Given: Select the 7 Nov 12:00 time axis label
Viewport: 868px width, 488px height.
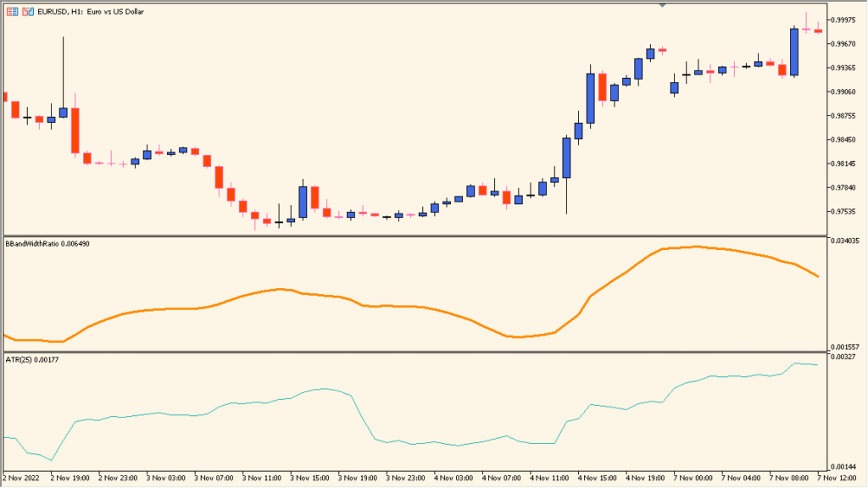Looking at the screenshot, I should [x=836, y=477].
